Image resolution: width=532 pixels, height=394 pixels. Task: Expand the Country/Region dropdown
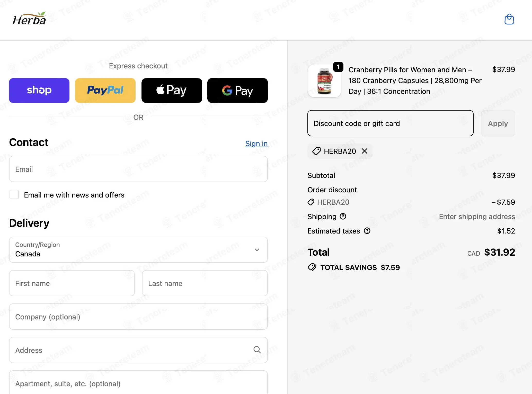pos(138,250)
